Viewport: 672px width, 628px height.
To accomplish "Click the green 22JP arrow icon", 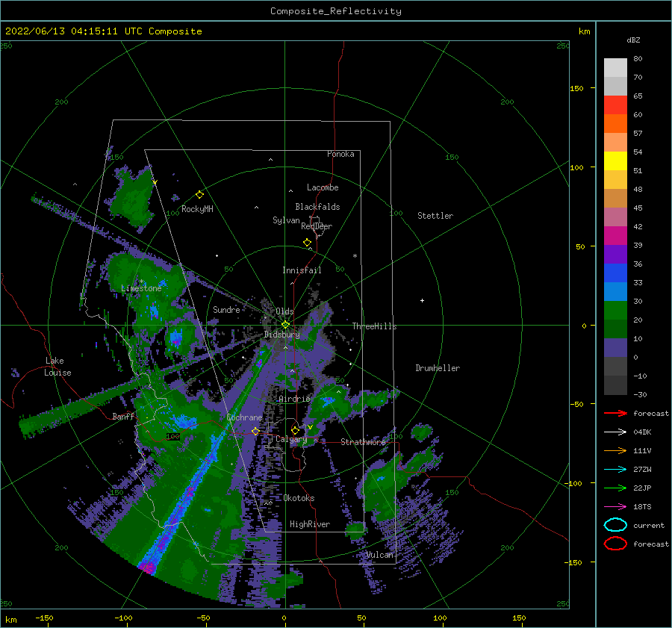I will pos(615,488).
